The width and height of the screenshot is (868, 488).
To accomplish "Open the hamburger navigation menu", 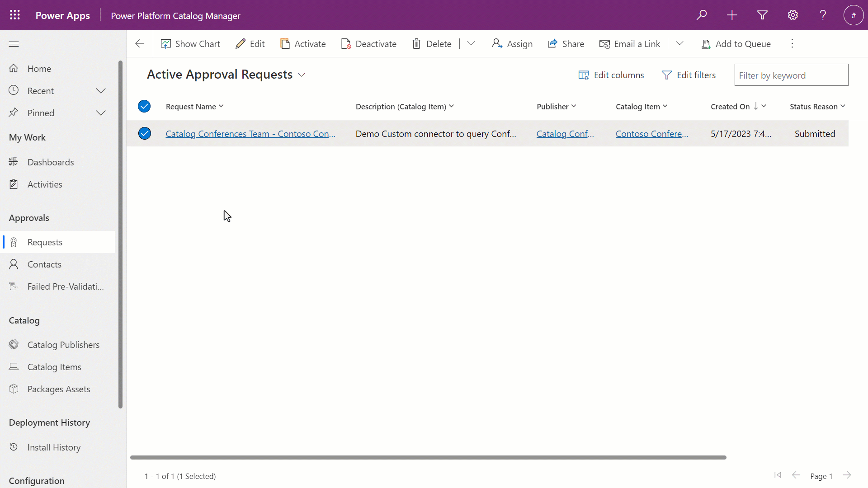I will click(x=14, y=43).
